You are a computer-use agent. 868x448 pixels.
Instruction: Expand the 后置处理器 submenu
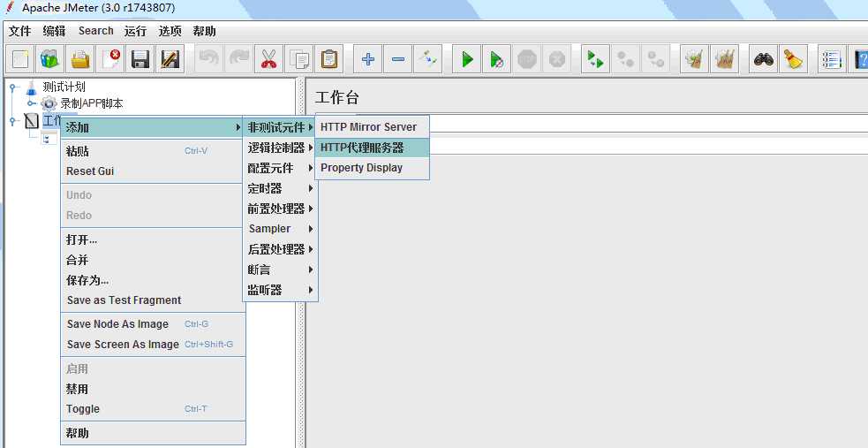(x=280, y=249)
